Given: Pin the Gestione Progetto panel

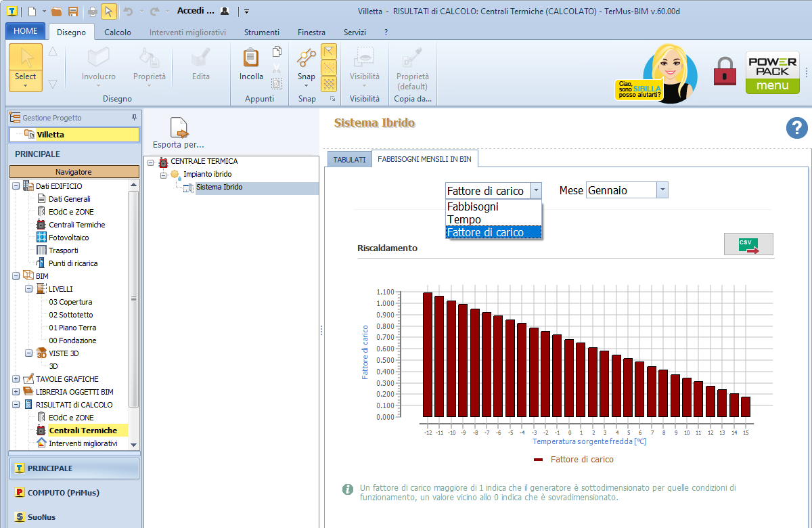Looking at the screenshot, I should 134,118.
